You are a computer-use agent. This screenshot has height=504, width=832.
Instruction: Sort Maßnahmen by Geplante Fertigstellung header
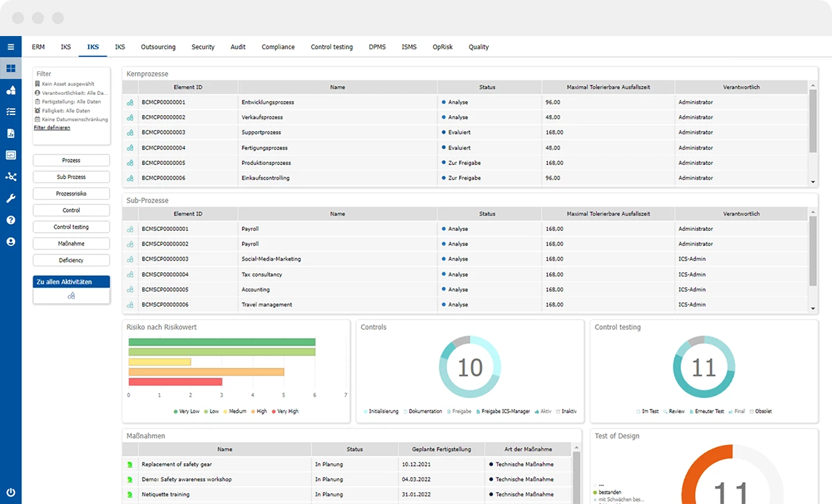pos(442,449)
